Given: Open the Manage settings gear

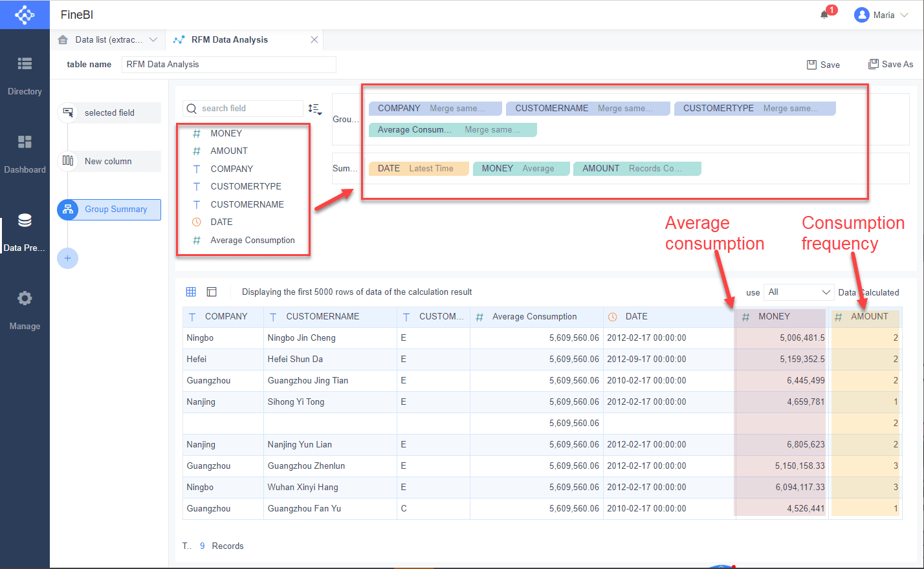Looking at the screenshot, I should (25, 298).
